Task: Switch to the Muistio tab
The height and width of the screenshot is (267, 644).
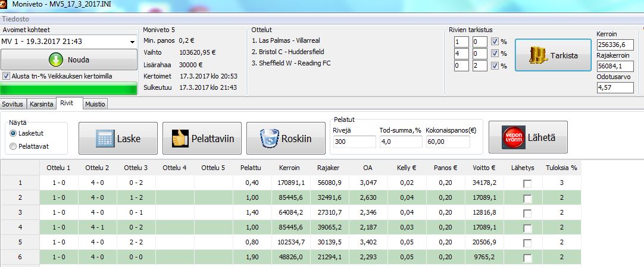Action: click(x=95, y=104)
